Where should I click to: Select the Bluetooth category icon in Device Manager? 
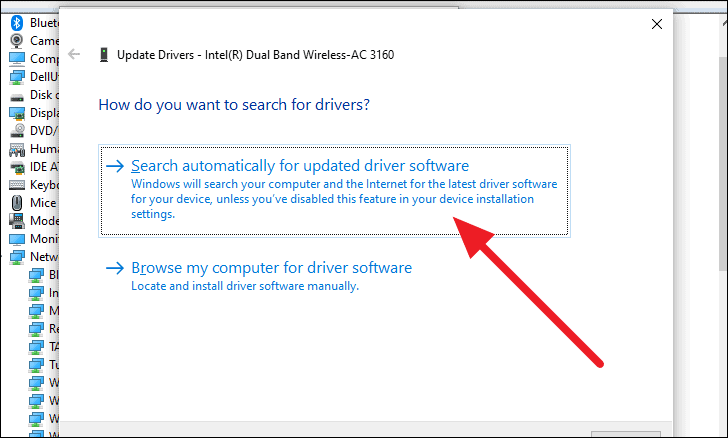point(17,23)
